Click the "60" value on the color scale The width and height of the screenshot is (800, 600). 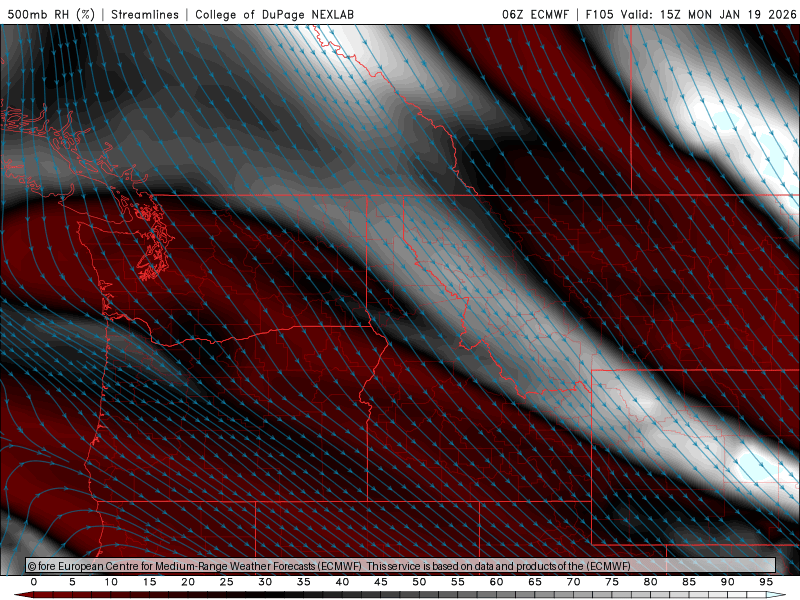(496, 582)
